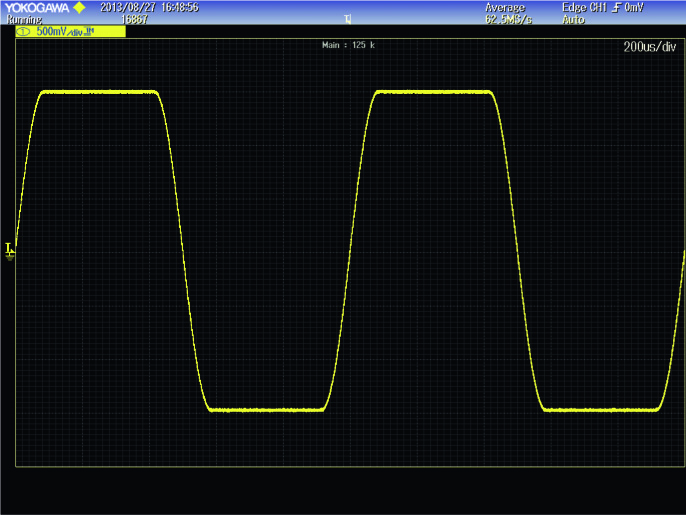686x515 pixels.
Task: Click the Running acquisition status text
Action: point(24,20)
